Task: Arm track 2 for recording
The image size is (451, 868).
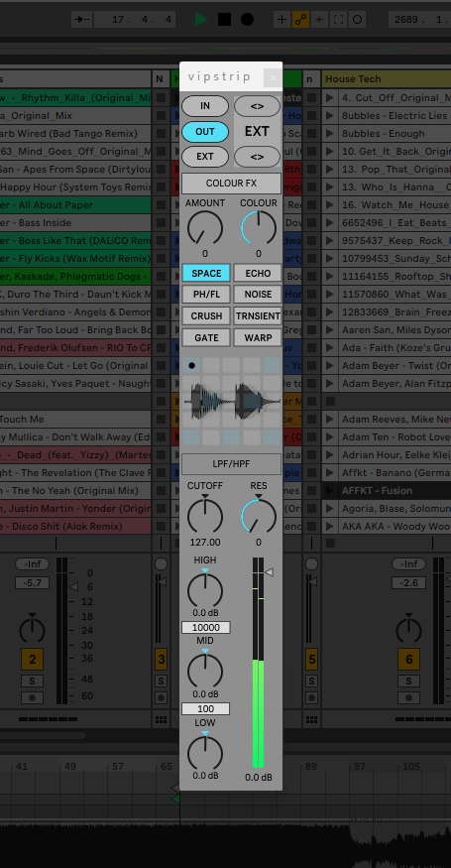Action: (x=32, y=697)
